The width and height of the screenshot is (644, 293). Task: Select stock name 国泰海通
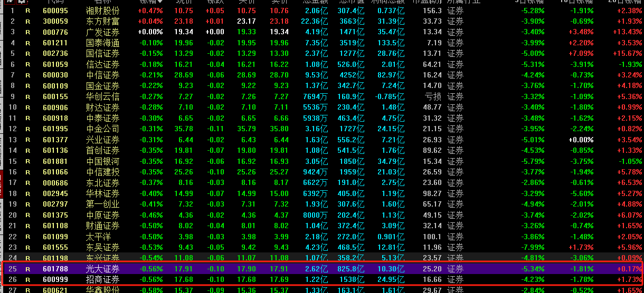pyautogui.click(x=103, y=43)
